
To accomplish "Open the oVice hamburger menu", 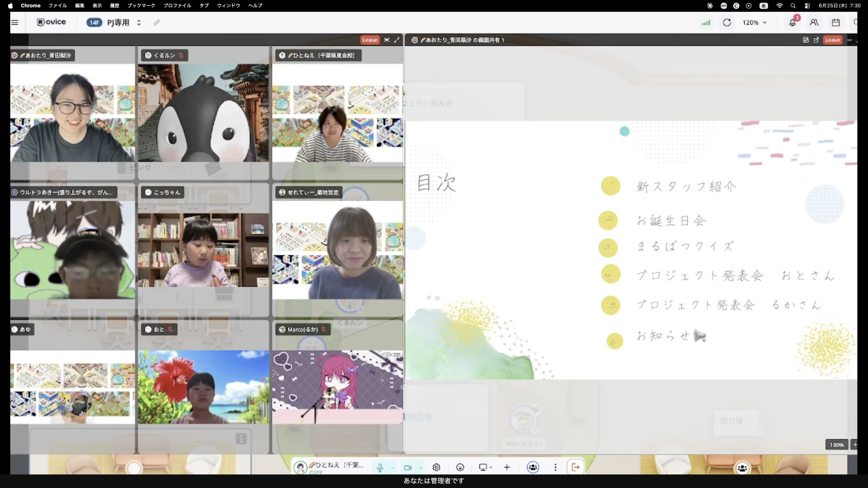I will click(x=15, y=22).
